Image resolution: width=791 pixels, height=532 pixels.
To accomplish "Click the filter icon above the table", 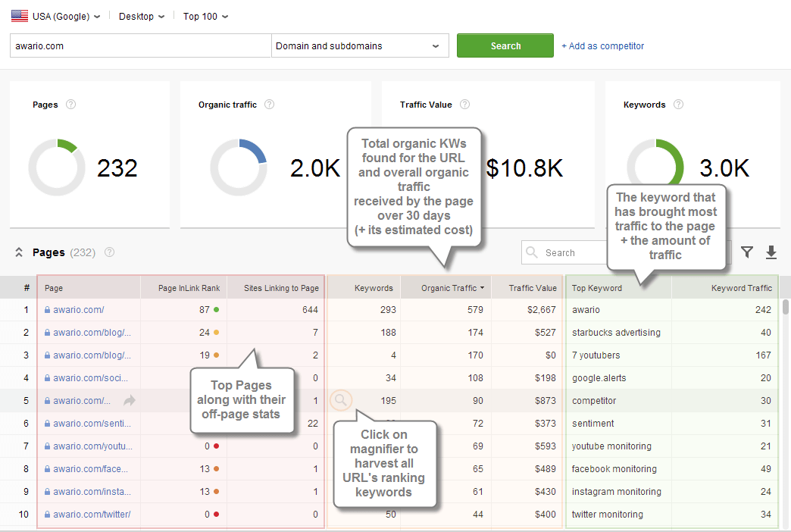I will coord(747,252).
